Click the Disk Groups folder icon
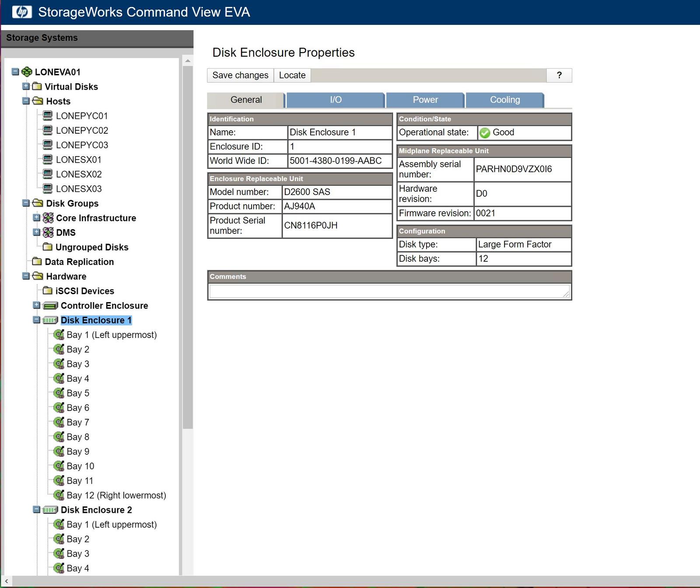Viewport: 700px width, 588px height. (38, 203)
